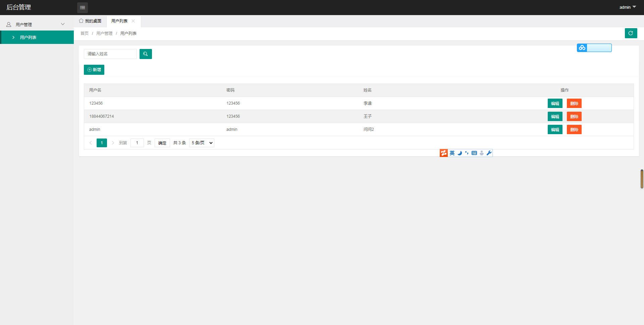Open the 5 条/页 page size dropdown
644x325 pixels.
[202, 143]
